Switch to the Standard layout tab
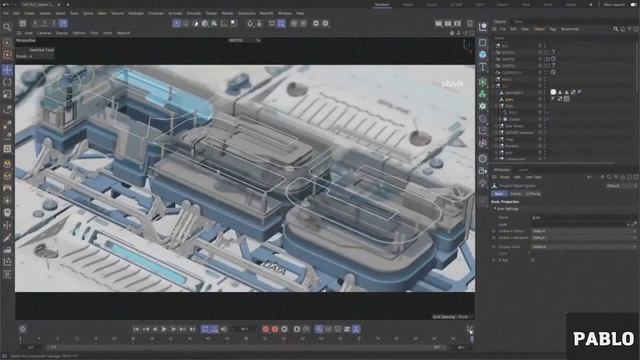Image resolution: width=640 pixels, height=360 pixels. 382,4
